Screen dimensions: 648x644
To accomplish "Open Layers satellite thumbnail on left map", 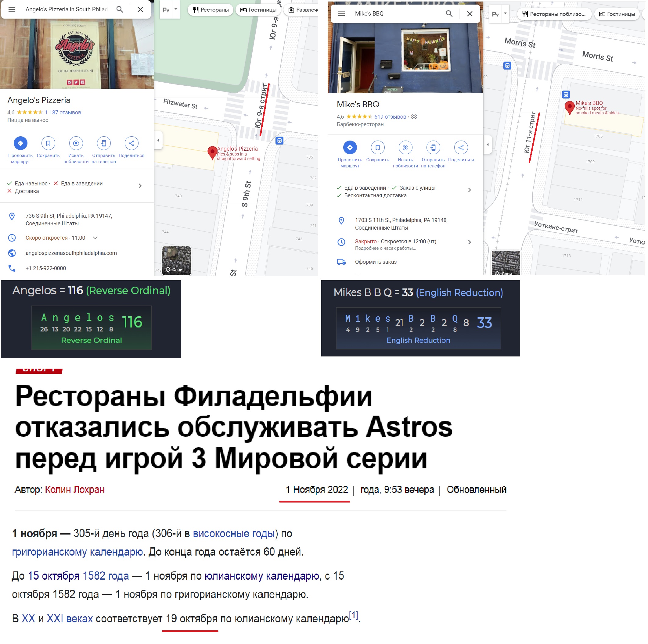I will click(x=177, y=261).
